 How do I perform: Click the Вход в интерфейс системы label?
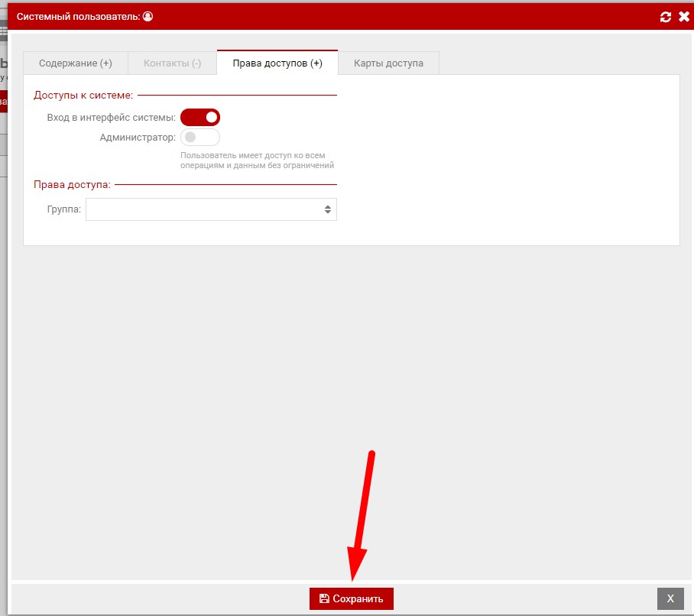click(111, 118)
